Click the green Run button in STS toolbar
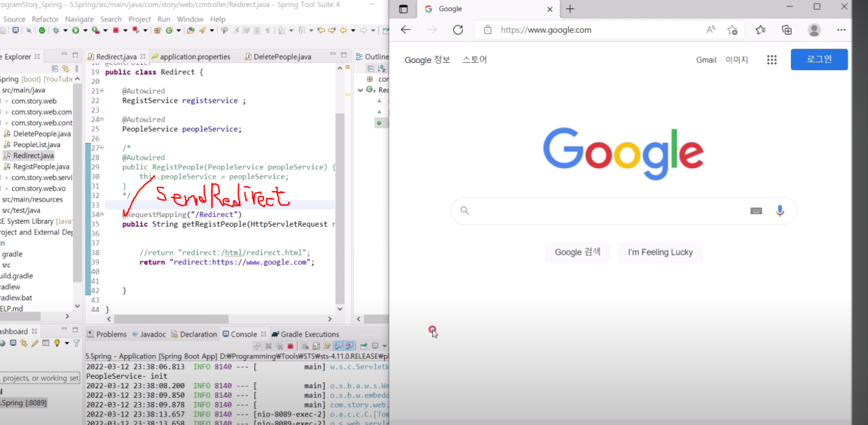 pyautogui.click(x=76, y=30)
